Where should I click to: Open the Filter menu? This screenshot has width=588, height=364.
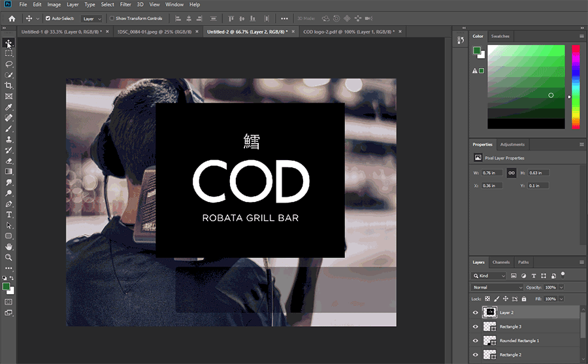pos(125,5)
